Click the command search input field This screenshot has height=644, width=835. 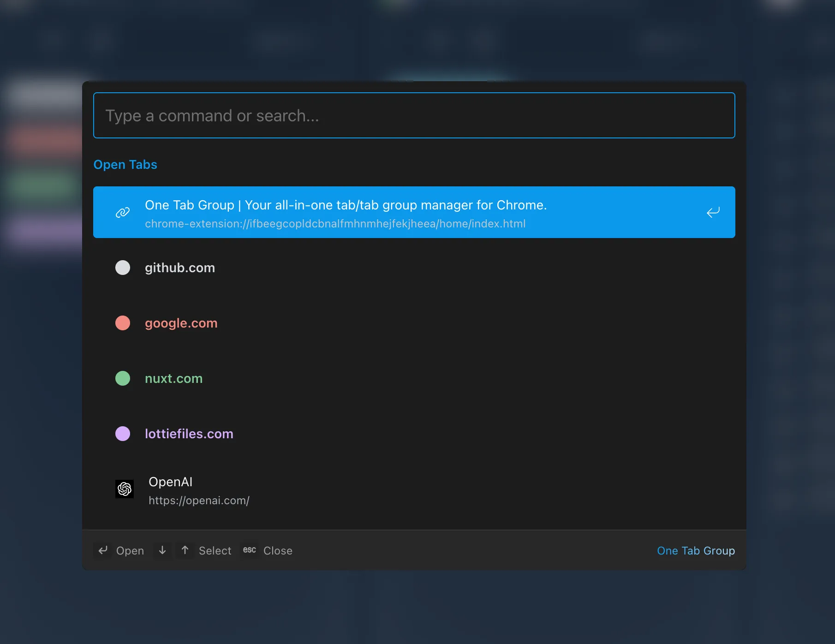(x=414, y=115)
